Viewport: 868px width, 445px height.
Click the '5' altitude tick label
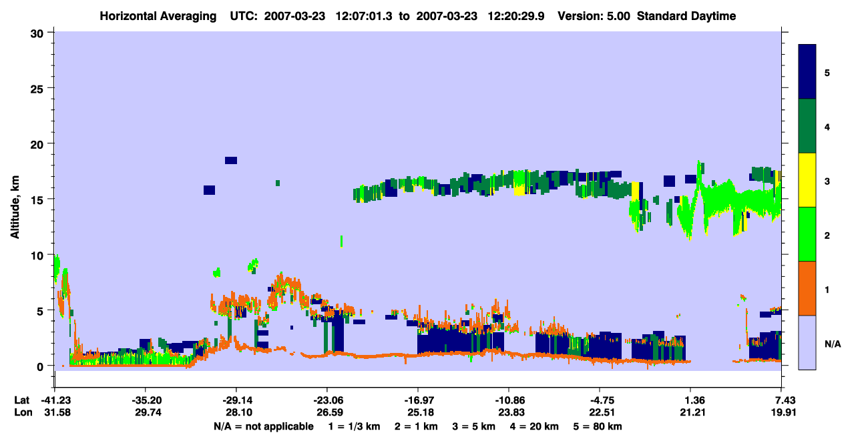point(41,310)
